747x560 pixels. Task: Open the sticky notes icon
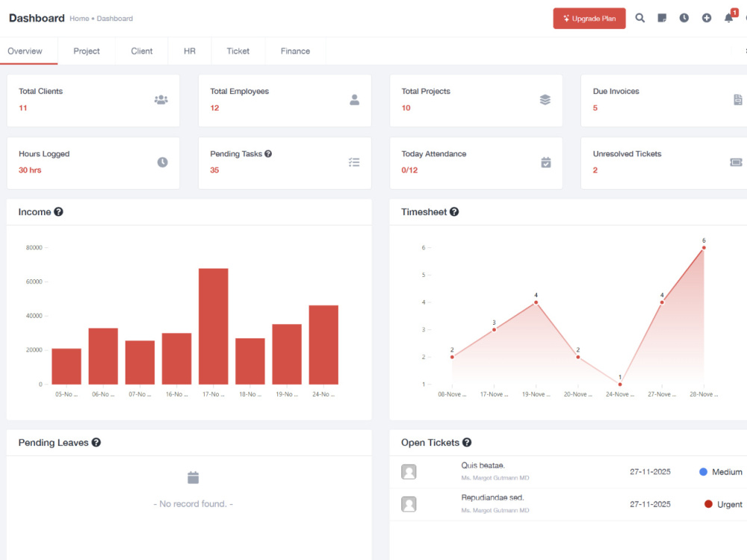click(662, 18)
